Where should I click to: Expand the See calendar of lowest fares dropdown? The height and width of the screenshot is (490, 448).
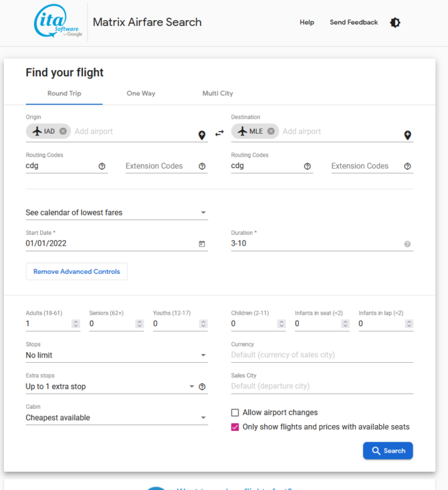click(117, 212)
